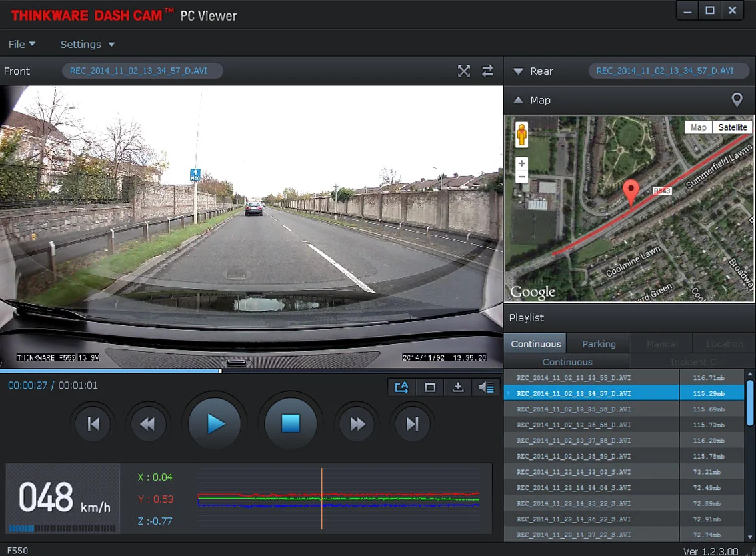The height and width of the screenshot is (556, 756).
Task: Select the Continuous playlist tab
Action: pos(535,343)
